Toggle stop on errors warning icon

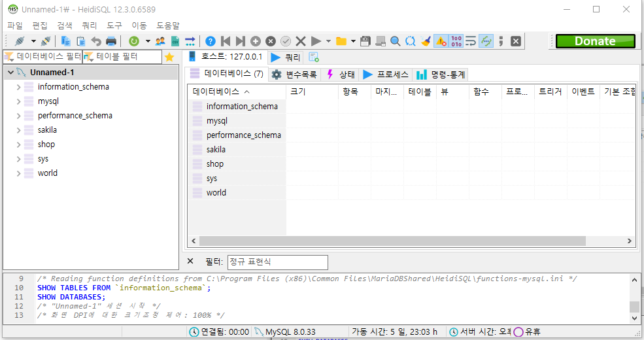coord(441,41)
